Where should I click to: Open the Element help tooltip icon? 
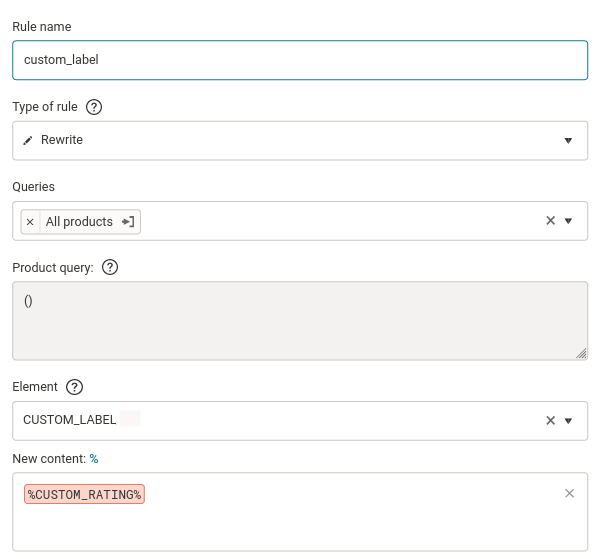tap(74, 387)
